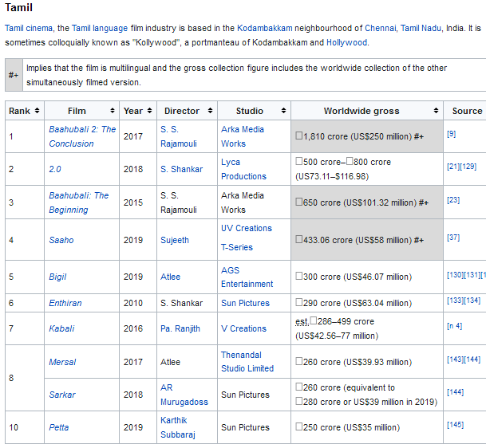Screen dimensions: 486x448
Task: Open reference [145] for Petta
Action: tap(455, 424)
